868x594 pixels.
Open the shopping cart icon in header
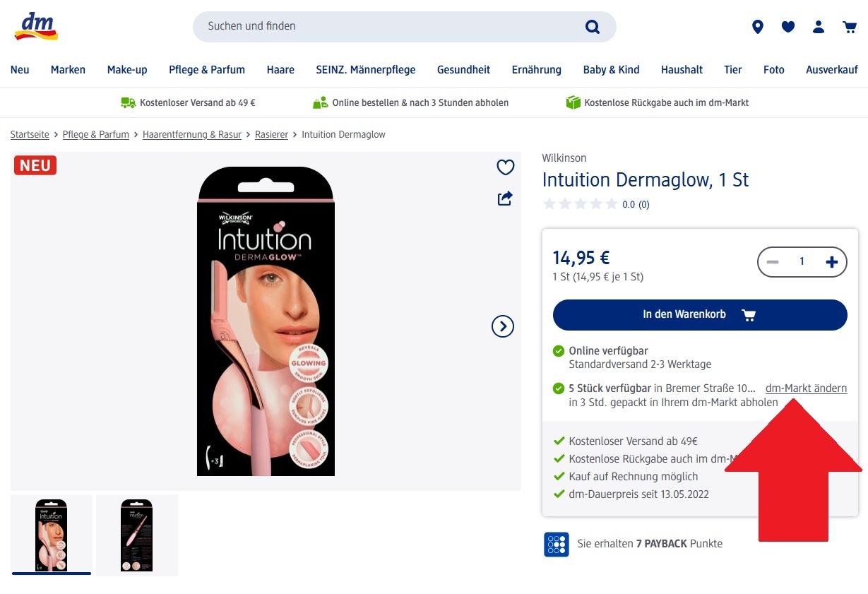(x=850, y=27)
